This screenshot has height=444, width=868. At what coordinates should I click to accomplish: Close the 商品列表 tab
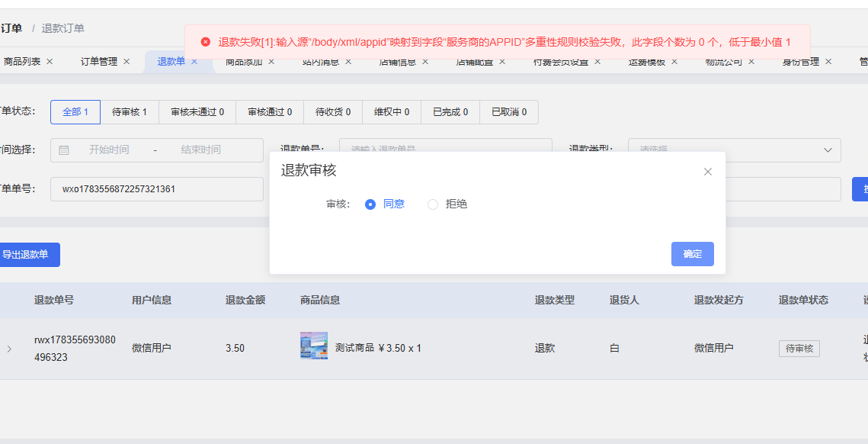(x=50, y=62)
